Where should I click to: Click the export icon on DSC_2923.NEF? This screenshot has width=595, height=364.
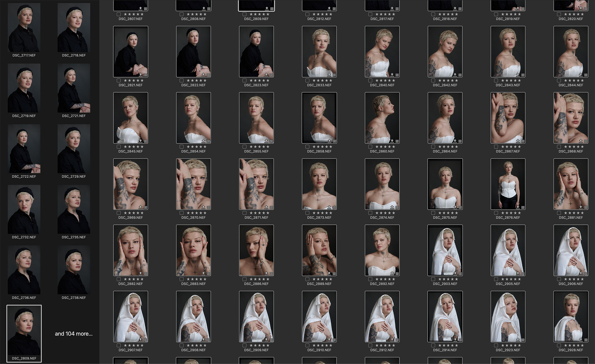pyautogui.click(x=518, y=339)
